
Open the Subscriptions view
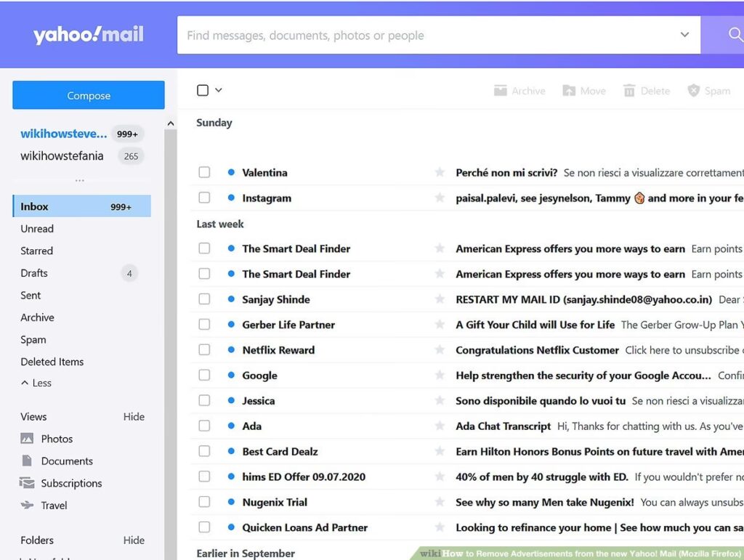[71, 483]
